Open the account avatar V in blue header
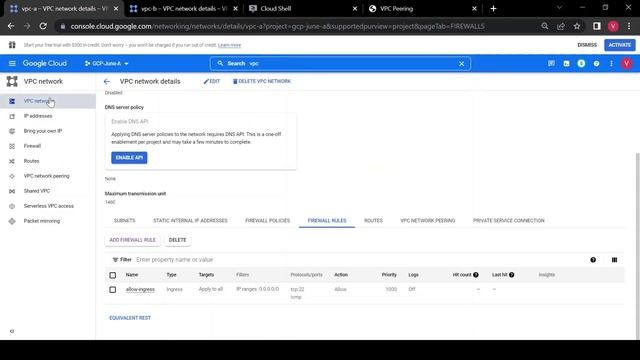This screenshot has height=360, width=640. coord(627,64)
